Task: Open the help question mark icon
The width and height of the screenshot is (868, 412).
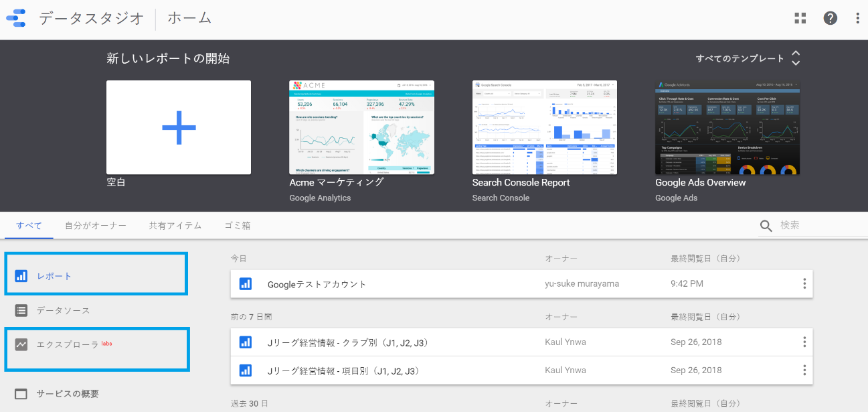Action: point(831,18)
